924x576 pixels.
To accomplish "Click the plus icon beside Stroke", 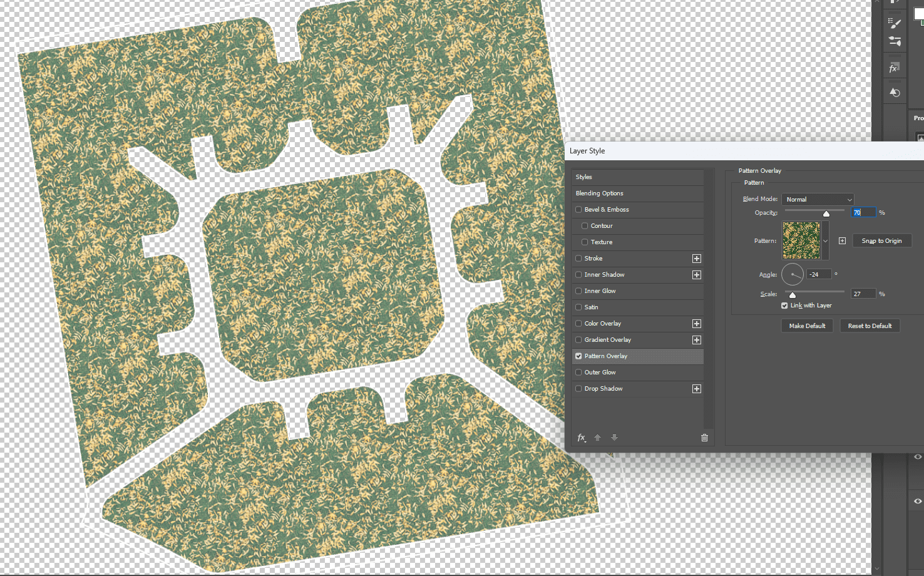I will click(696, 259).
